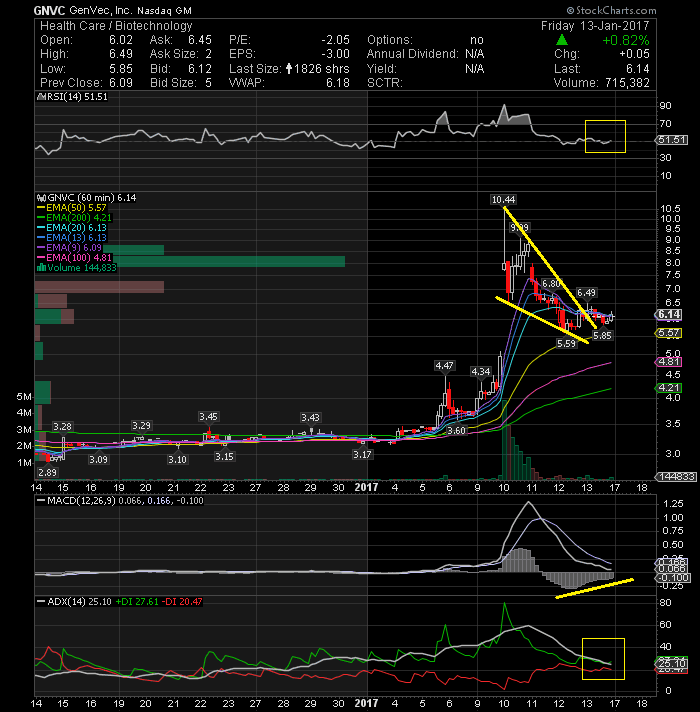Click the 3.60 price label
The height and width of the screenshot is (712, 700).
[457, 430]
